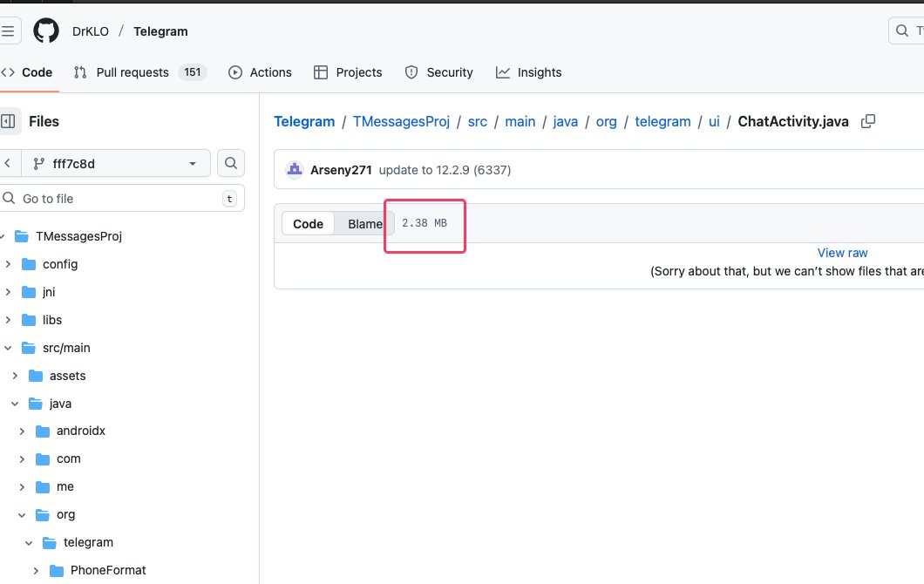Image resolution: width=924 pixels, height=584 pixels.
Task: Expand the com folder chevron
Action: [x=22, y=458]
